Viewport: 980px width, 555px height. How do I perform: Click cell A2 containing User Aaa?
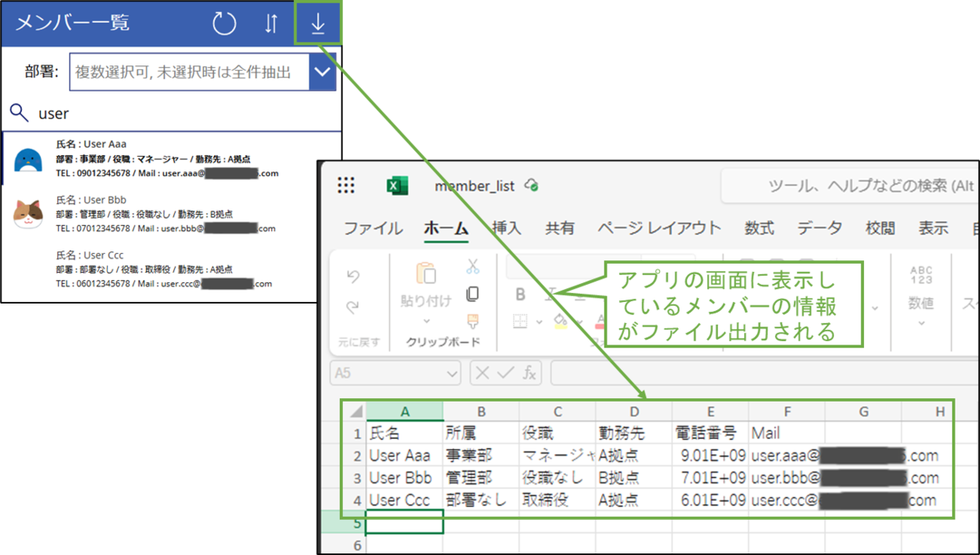click(404, 455)
